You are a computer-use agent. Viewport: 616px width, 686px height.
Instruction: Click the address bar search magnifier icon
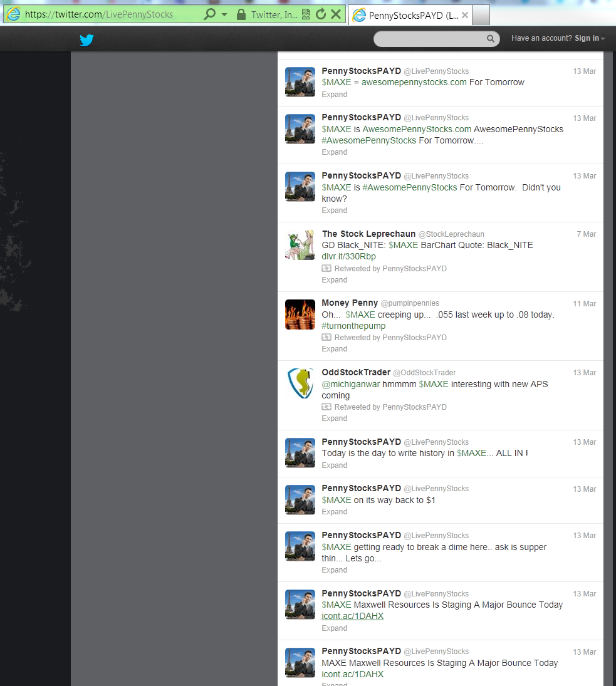[210, 14]
